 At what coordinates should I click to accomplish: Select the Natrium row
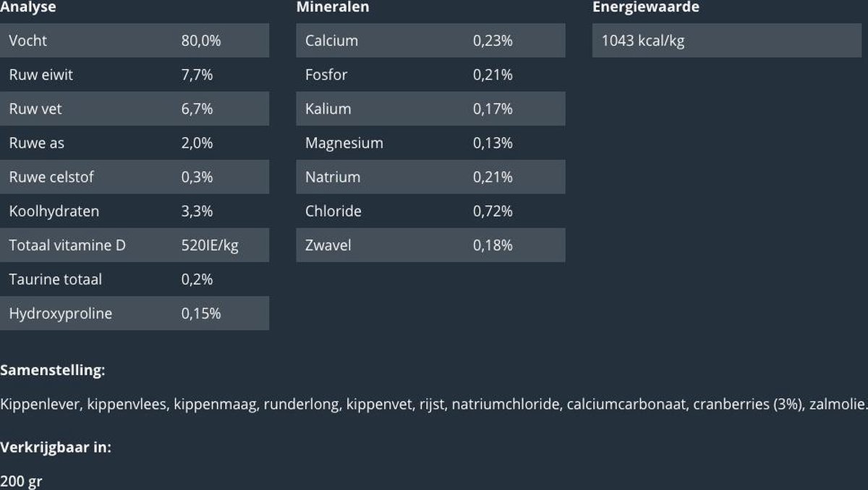(430, 177)
